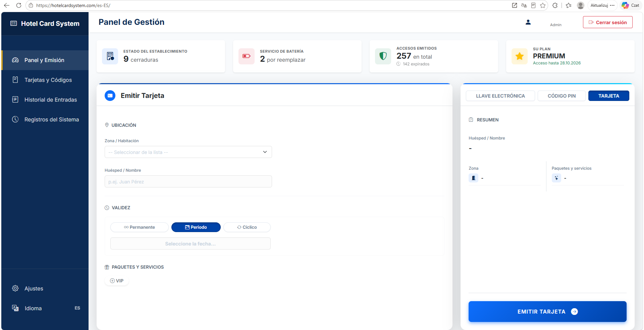The width and height of the screenshot is (644, 330).
Task: Click the Hotel Card System logo icon
Action: click(14, 23)
